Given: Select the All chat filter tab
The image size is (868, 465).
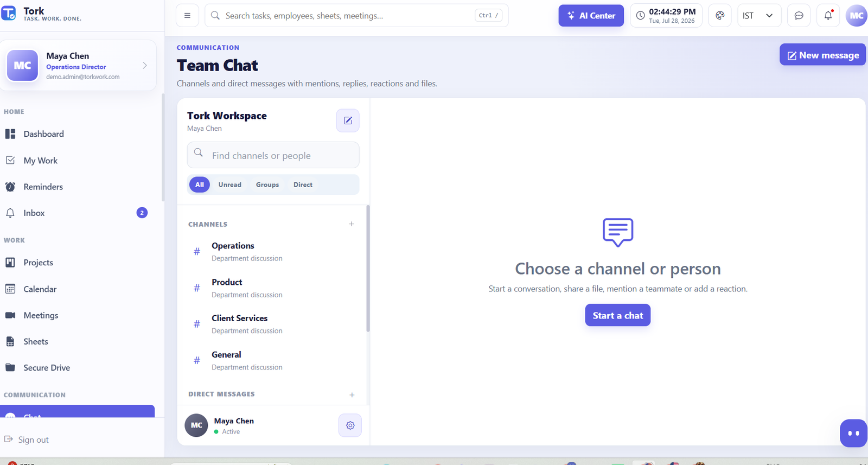Looking at the screenshot, I should pyautogui.click(x=200, y=184).
